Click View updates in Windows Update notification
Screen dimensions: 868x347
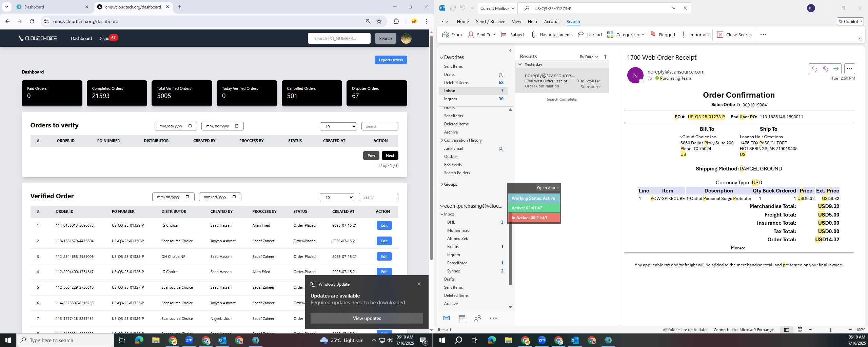367,318
